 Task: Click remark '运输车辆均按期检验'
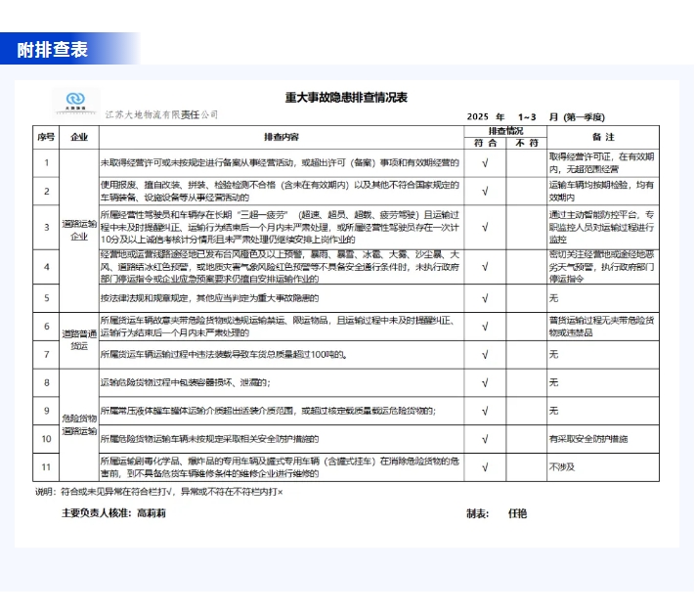pos(601,191)
